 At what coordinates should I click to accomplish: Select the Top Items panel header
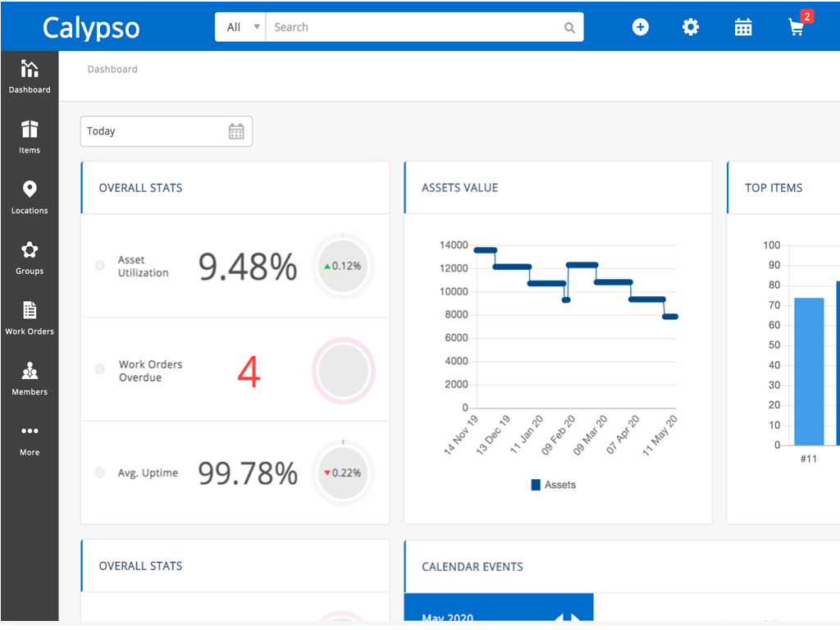(x=774, y=187)
